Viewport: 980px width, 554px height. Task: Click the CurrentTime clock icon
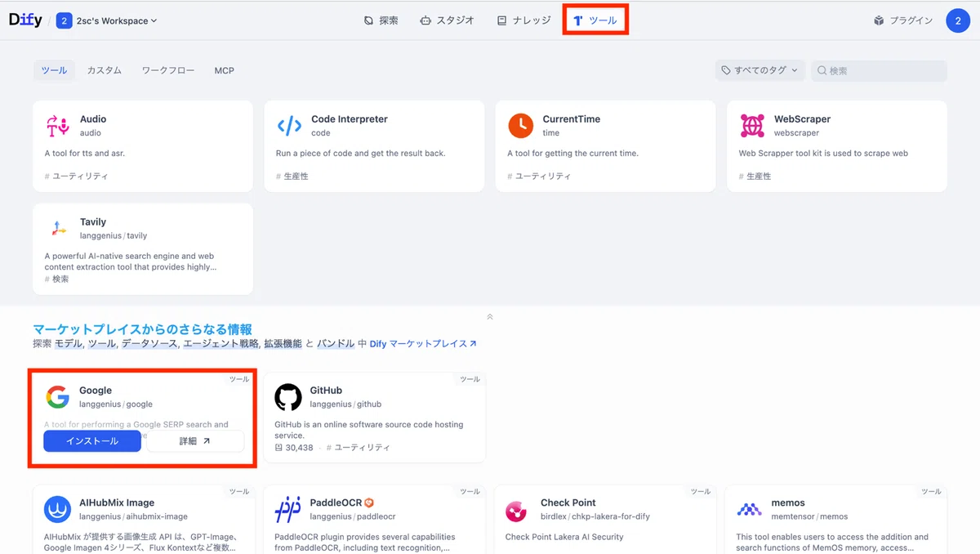point(520,126)
